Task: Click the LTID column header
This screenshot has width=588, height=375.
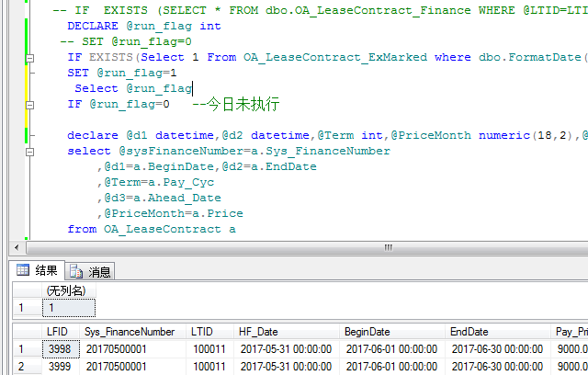Action: pyautogui.click(x=209, y=332)
